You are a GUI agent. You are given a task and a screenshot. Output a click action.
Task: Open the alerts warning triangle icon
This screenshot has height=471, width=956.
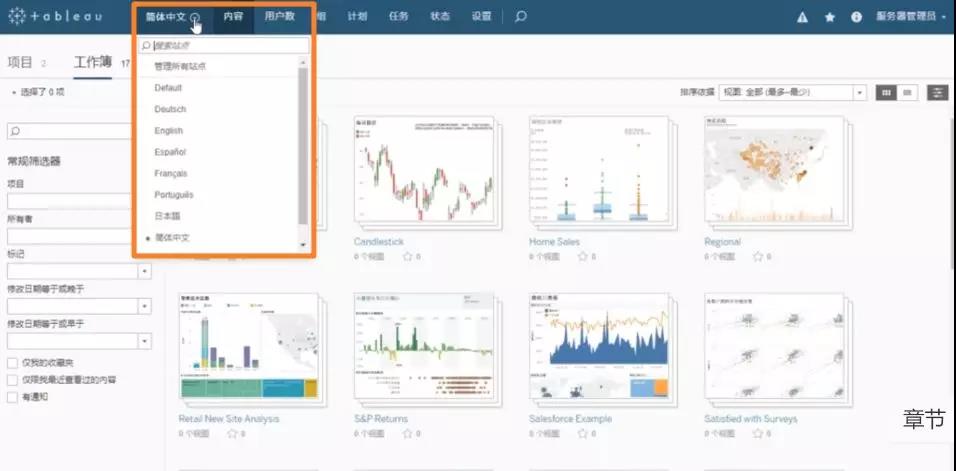[x=803, y=17]
